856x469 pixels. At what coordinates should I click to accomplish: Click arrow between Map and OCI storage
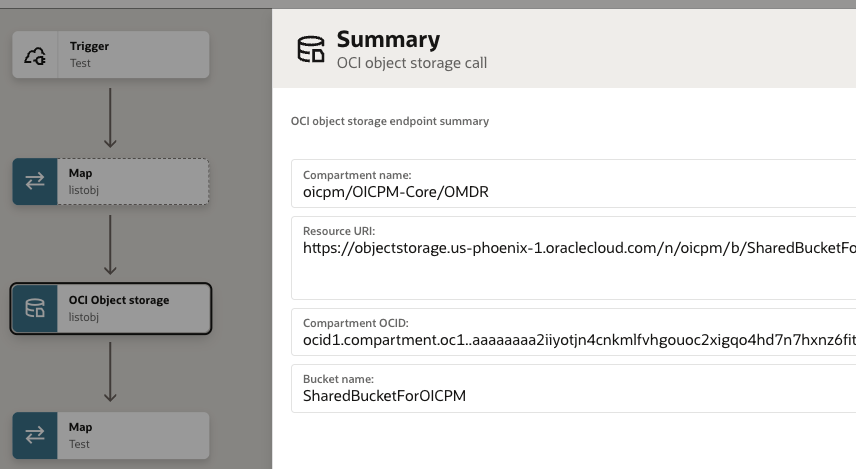coord(110,244)
